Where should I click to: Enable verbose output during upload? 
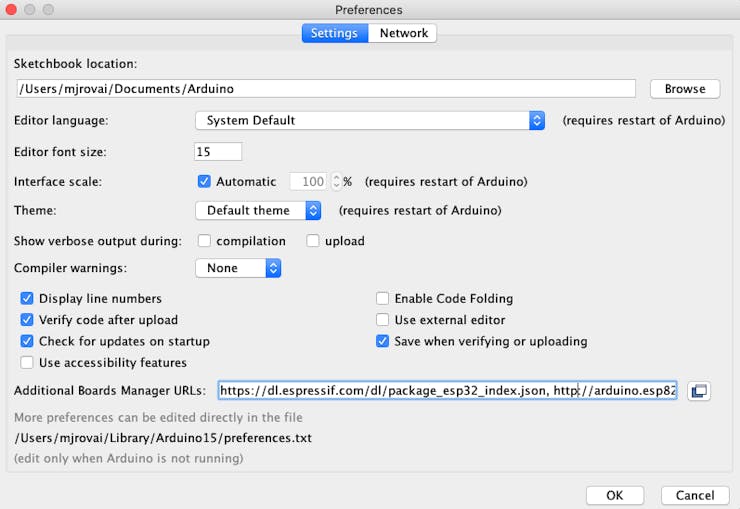tap(313, 241)
